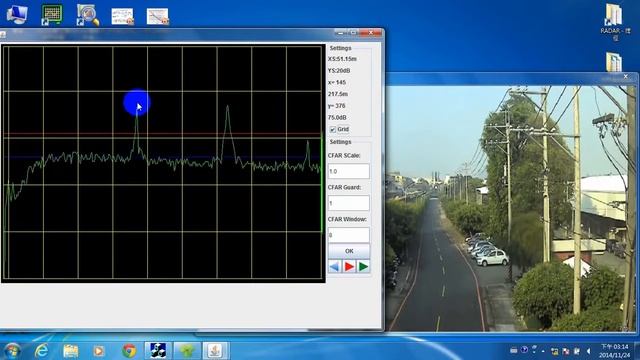Click the road camera video view
The width and height of the screenshot is (640, 360).
509,208
